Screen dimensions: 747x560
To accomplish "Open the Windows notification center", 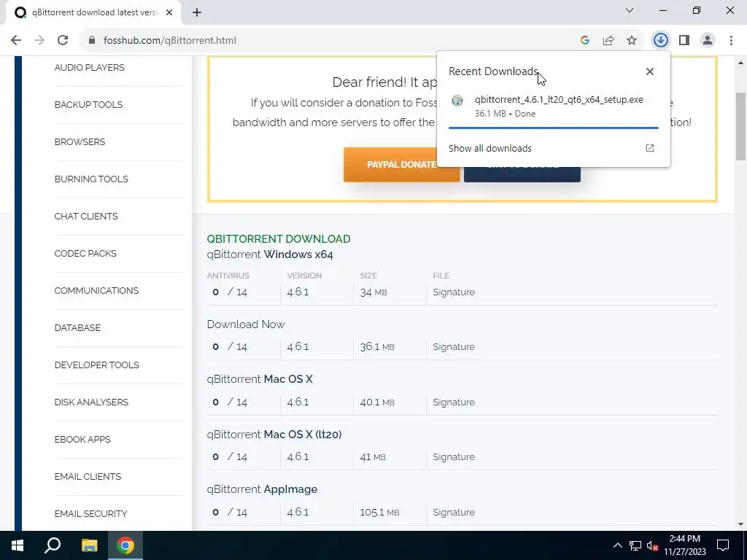I will 723,545.
